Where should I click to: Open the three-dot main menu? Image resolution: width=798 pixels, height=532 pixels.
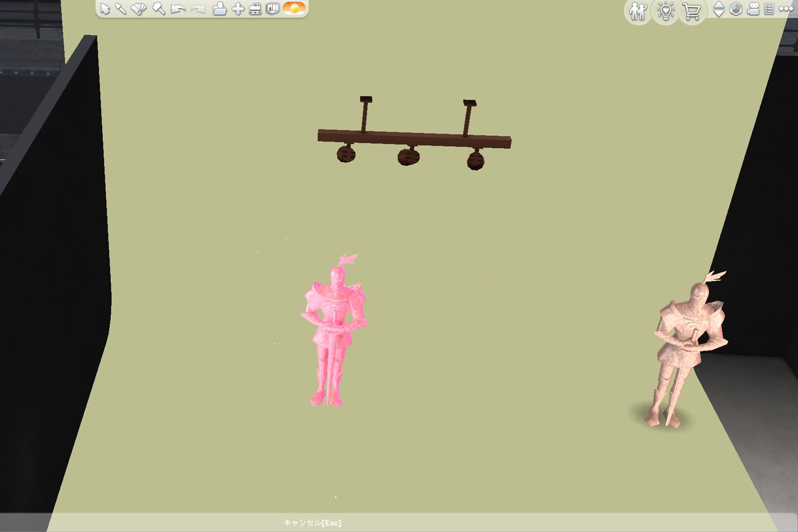[x=786, y=9]
